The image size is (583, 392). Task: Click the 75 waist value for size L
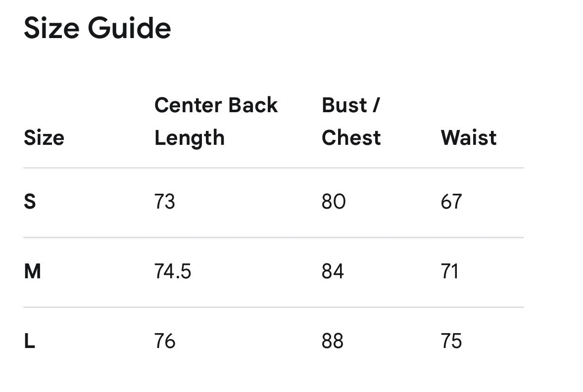click(451, 341)
